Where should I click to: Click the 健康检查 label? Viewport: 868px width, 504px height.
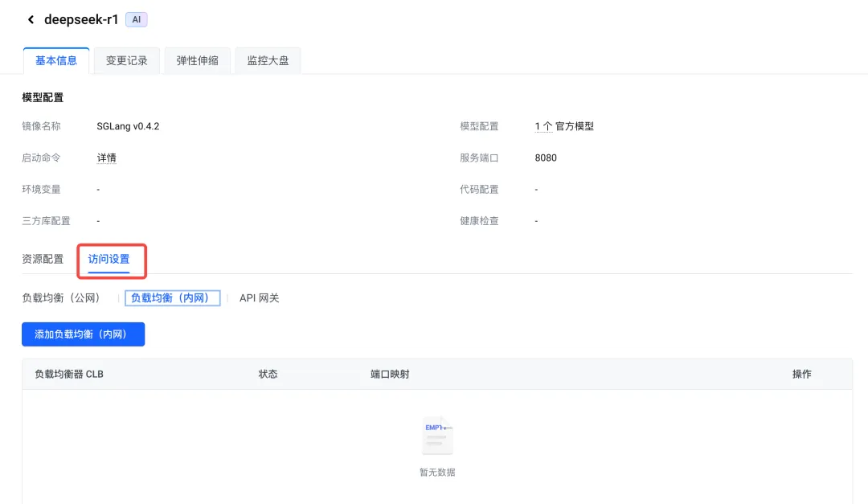pos(479,221)
